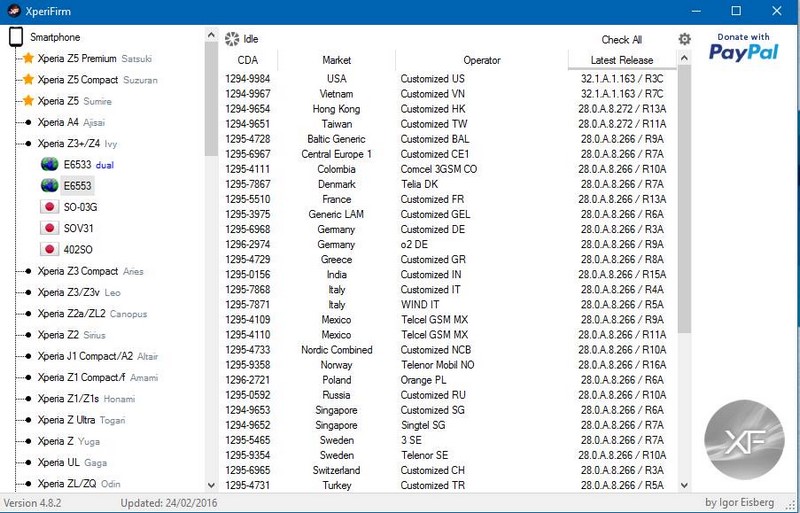The image size is (800, 513).
Task: Click the device list scrollbar thumb
Action: (211, 99)
